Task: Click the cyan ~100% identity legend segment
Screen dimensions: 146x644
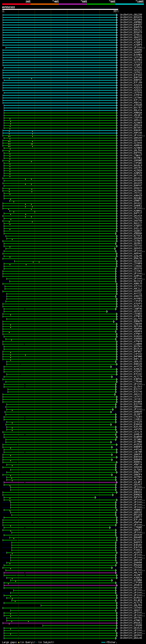Action: [130, 4]
